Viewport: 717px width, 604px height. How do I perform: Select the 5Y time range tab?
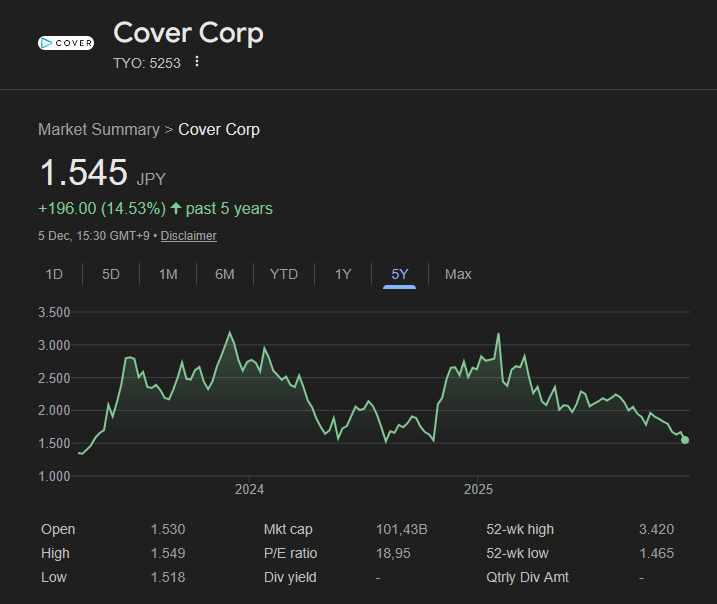400,274
